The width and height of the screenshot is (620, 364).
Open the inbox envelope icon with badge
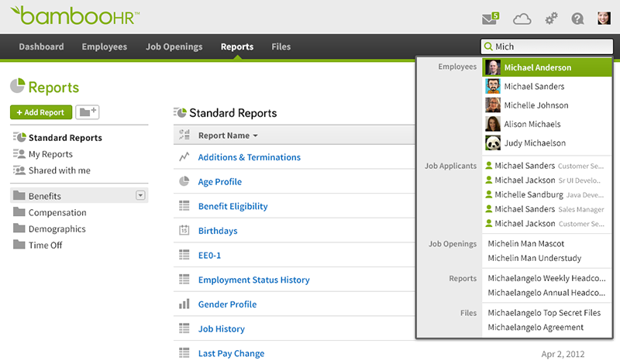coord(489,19)
